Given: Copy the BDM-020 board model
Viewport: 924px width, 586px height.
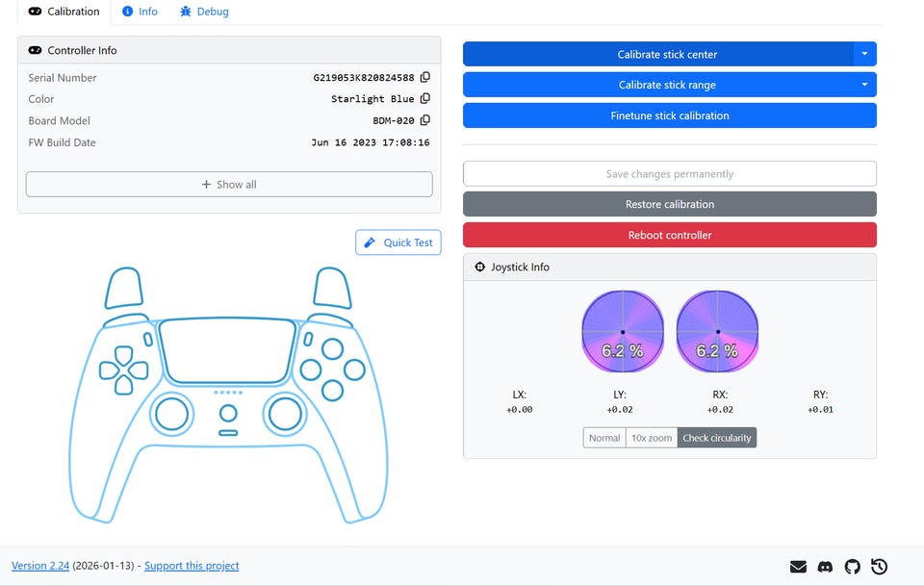Looking at the screenshot, I should (x=424, y=120).
